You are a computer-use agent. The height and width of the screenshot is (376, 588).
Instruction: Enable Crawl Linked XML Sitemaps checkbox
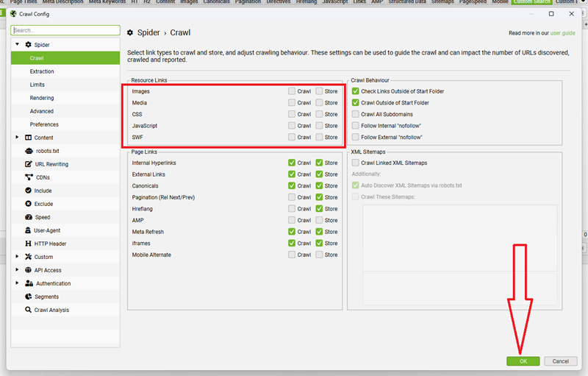tap(356, 163)
